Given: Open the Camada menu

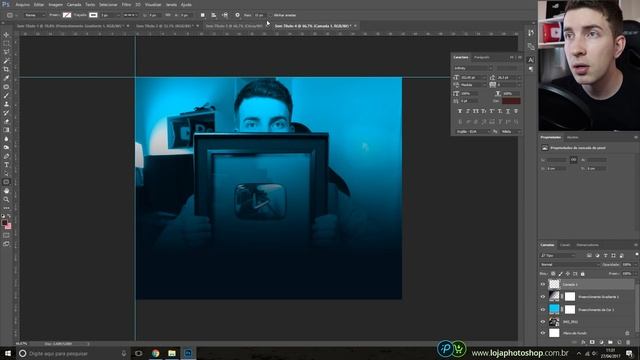Looking at the screenshot, I should [x=74, y=4].
